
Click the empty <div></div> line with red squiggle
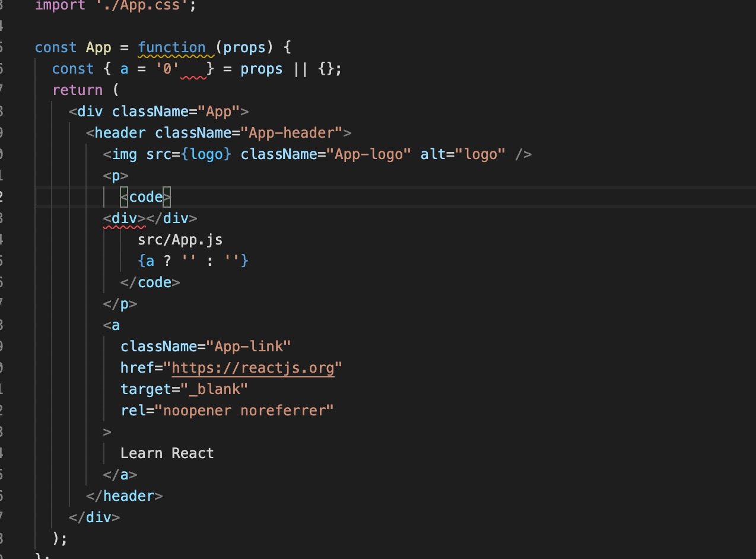150,218
